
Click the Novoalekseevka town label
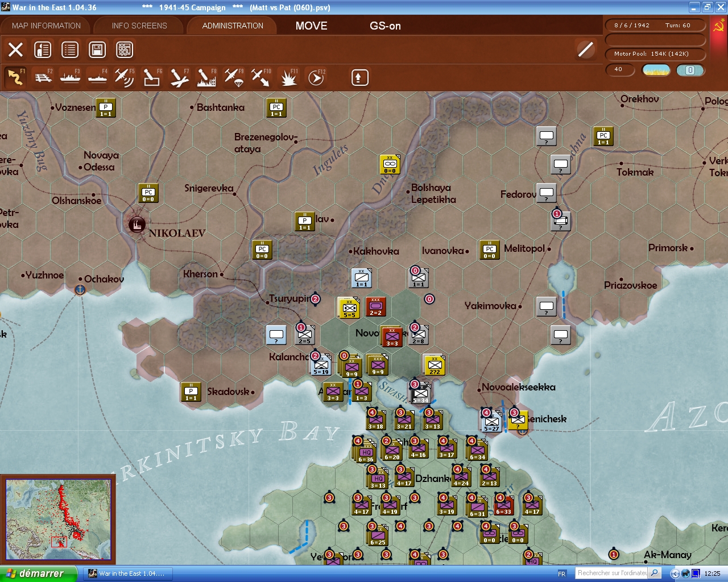coord(519,387)
